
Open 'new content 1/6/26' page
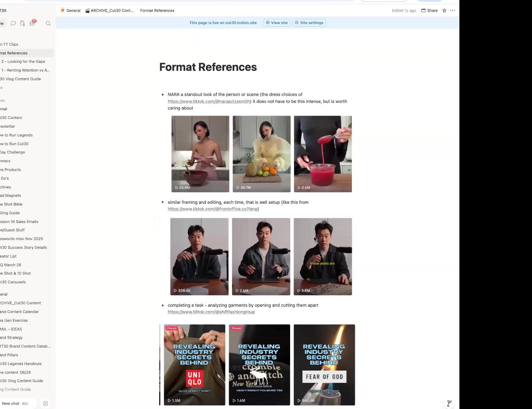27,372
